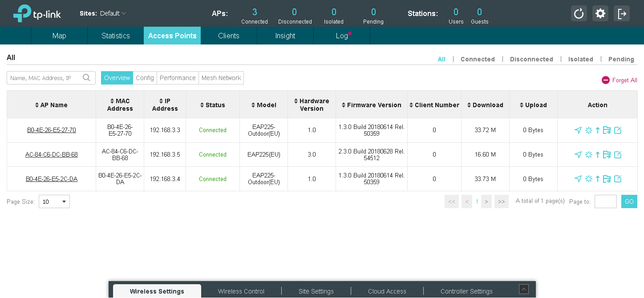Locate AP AC-84-C6-DC-BB-68 with arrow icon

pyautogui.click(x=578, y=155)
